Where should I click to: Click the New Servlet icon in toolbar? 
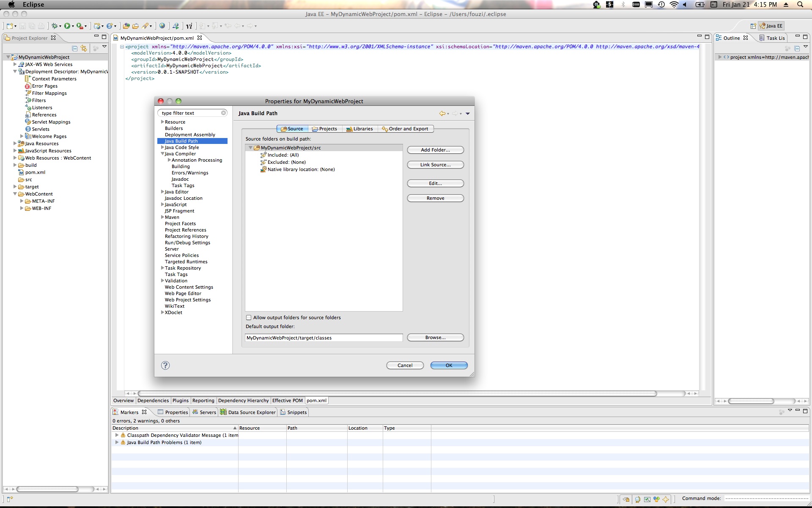tap(109, 26)
